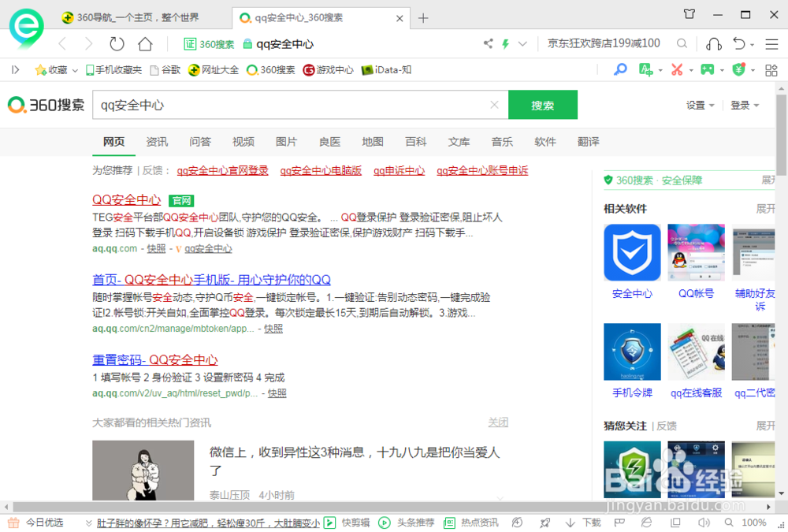
Task: Open the hamburger main menu
Action: (772, 44)
